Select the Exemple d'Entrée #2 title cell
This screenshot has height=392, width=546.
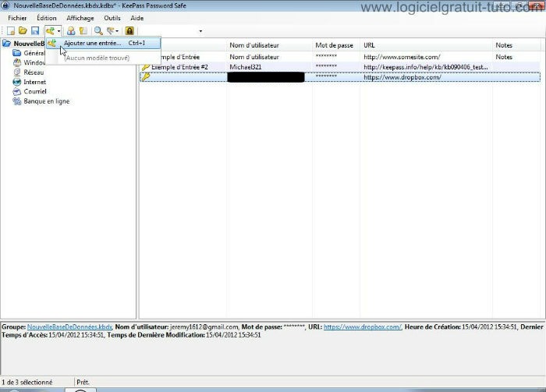coord(179,67)
